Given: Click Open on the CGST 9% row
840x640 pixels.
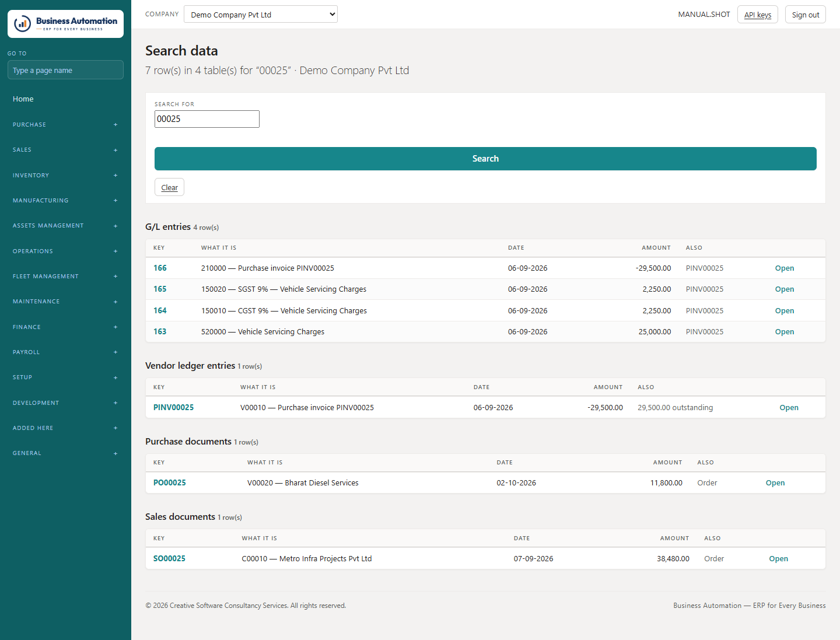Looking at the screenshot, I should [785, 311].
